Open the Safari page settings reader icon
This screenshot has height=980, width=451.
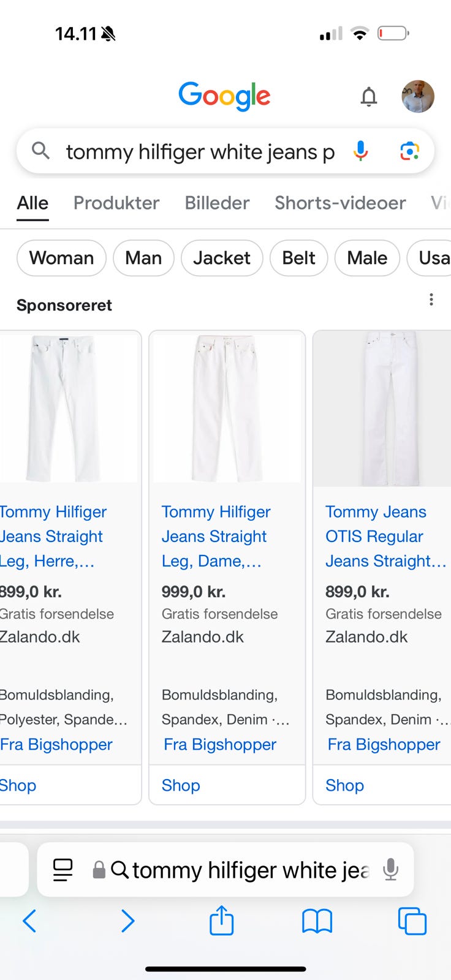tap(63, 870)
